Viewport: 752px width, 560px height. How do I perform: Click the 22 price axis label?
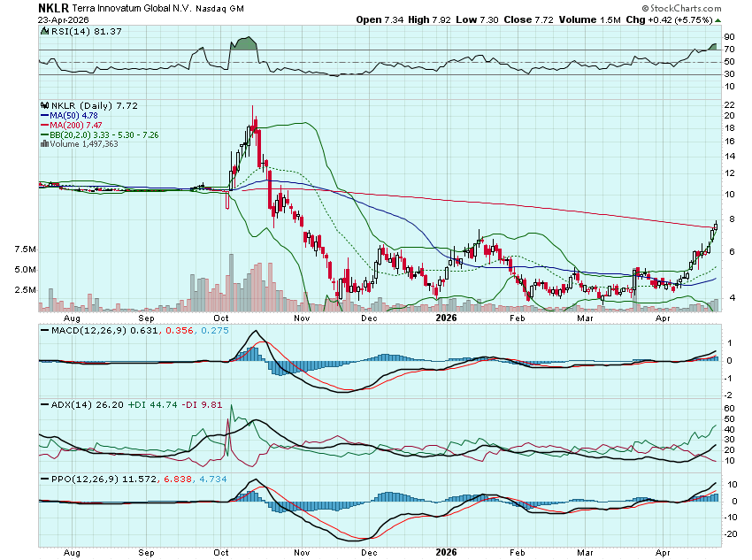point(730,105)
